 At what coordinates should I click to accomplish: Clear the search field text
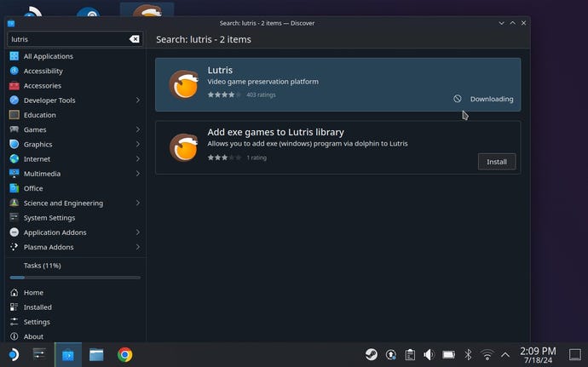[134, 39]
